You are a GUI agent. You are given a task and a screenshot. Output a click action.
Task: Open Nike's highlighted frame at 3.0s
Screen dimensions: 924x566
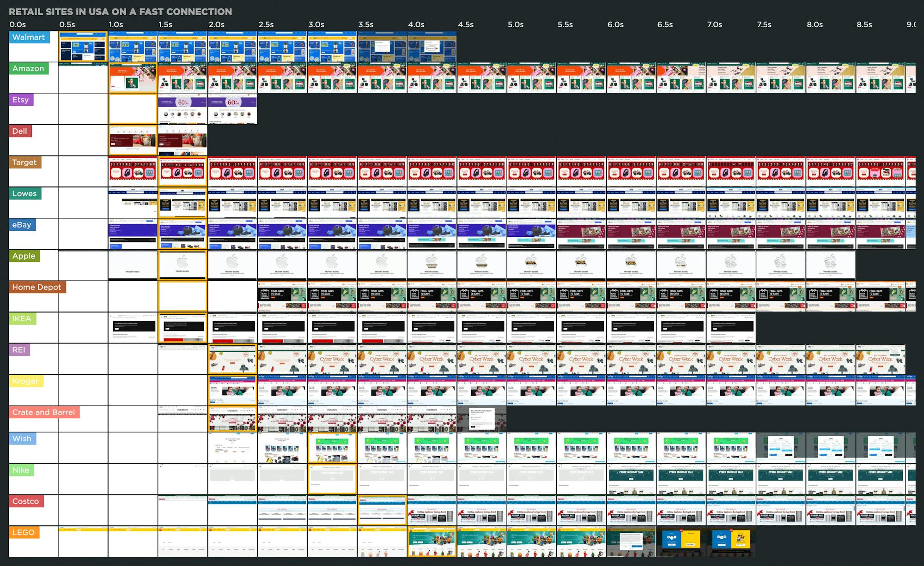pos(332,479)
